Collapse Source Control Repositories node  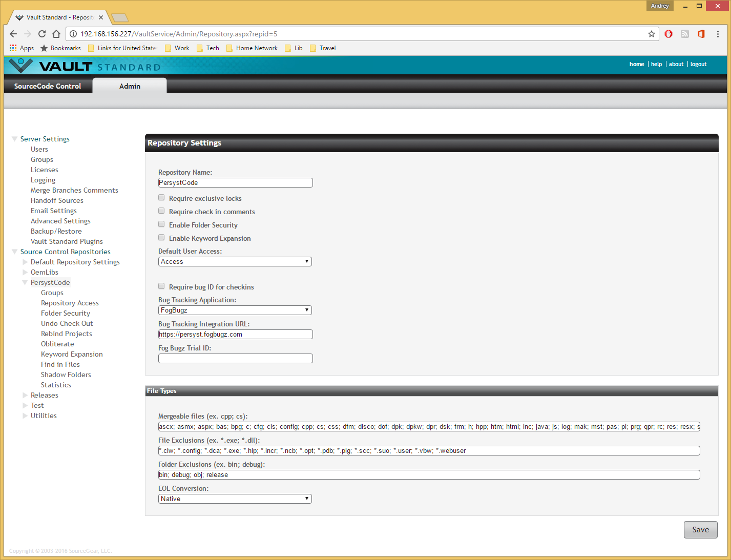(15, 252)
